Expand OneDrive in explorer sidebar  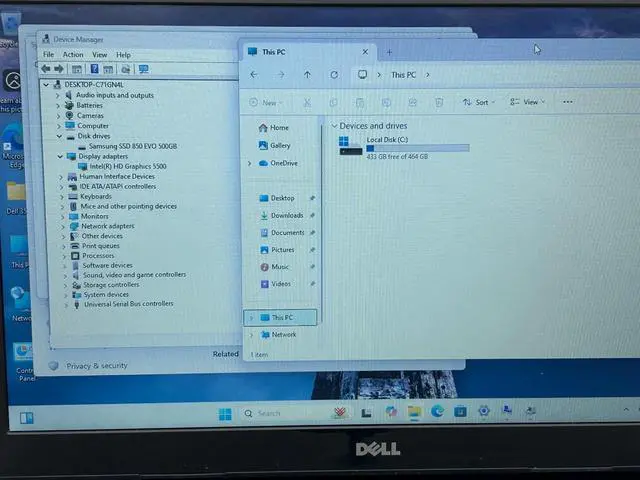[x=249, y=163]
